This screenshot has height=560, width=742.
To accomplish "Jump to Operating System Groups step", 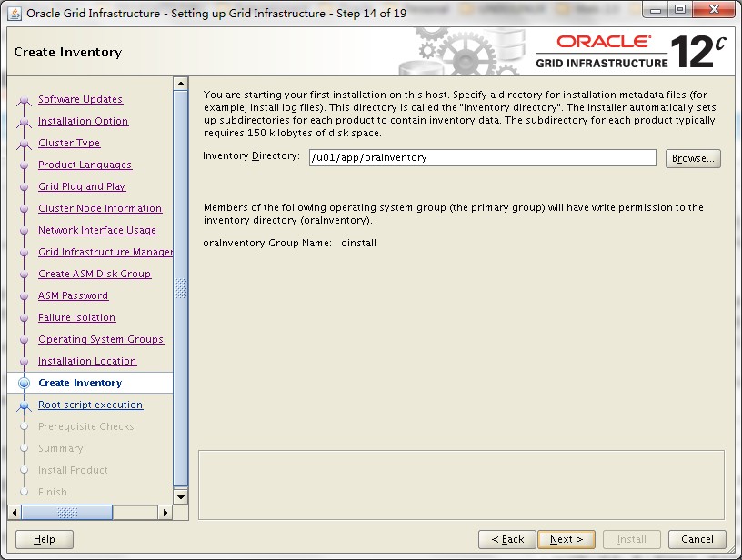I will point(101,339).
